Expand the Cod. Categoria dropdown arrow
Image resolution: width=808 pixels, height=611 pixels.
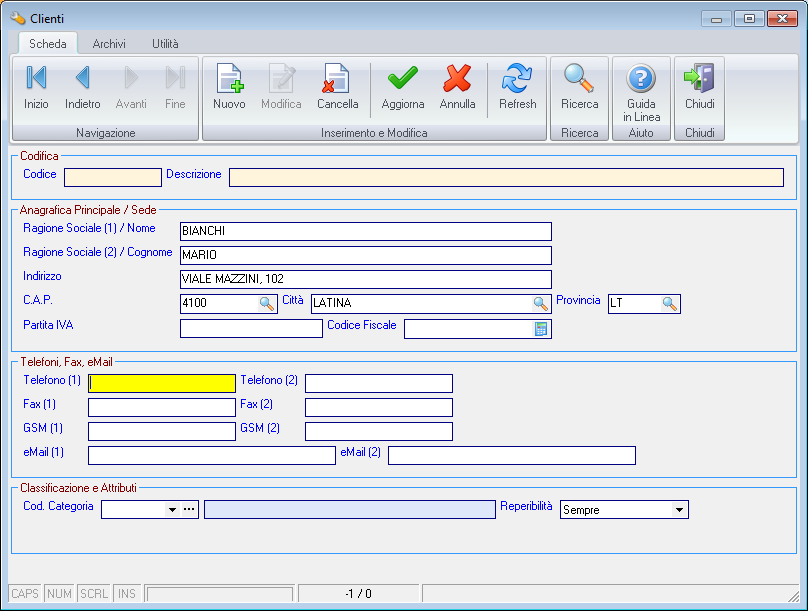(172, 510)
